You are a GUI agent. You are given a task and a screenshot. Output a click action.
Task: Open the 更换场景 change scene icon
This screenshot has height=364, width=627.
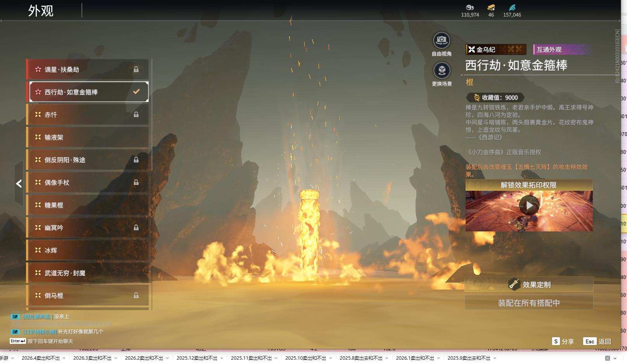[442, 71]
